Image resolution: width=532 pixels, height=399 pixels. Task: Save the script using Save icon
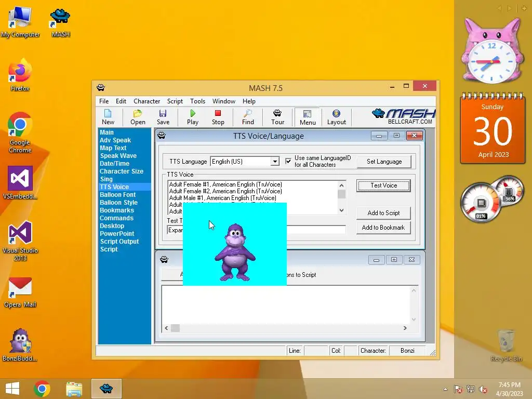[163, 117]
